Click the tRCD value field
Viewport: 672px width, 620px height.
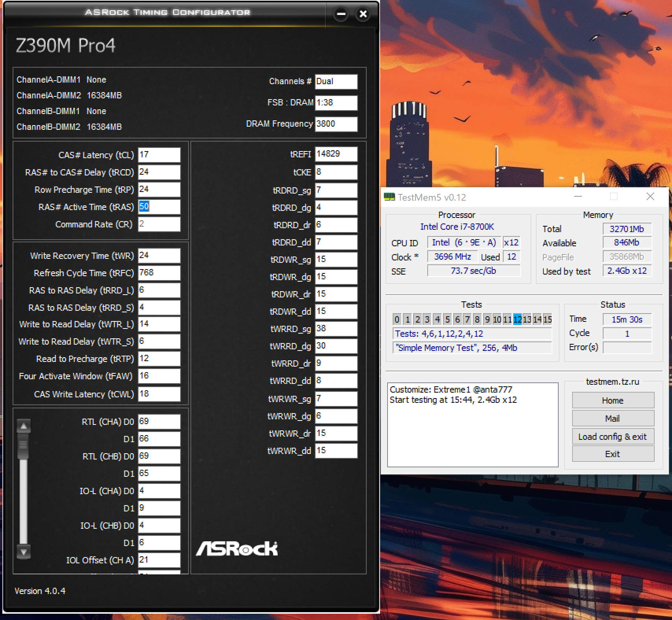159,172
